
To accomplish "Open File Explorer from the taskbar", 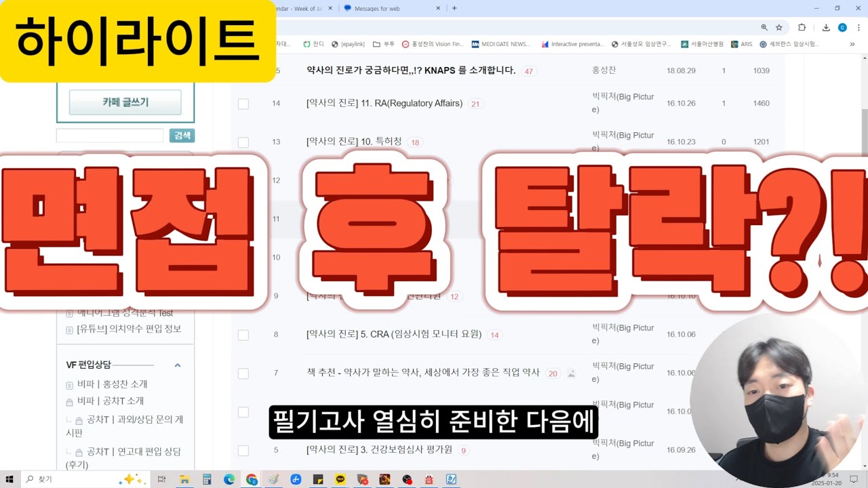I will 184,479.
